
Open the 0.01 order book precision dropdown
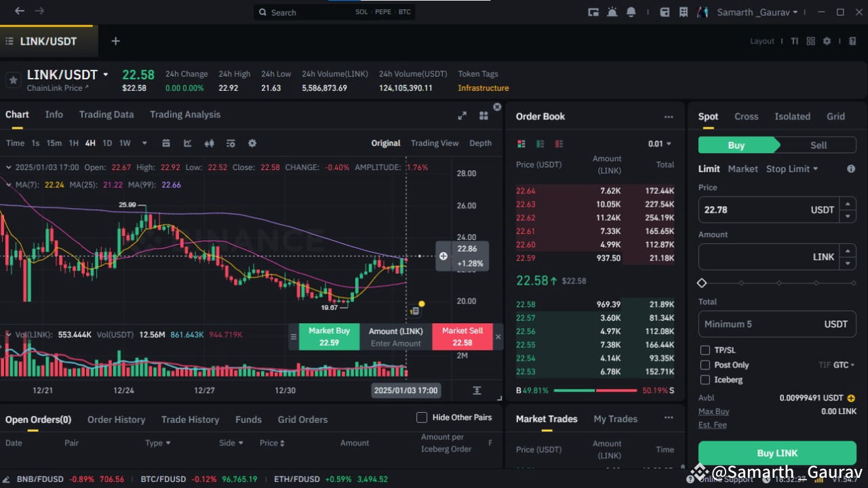click(x=660, y=144)
